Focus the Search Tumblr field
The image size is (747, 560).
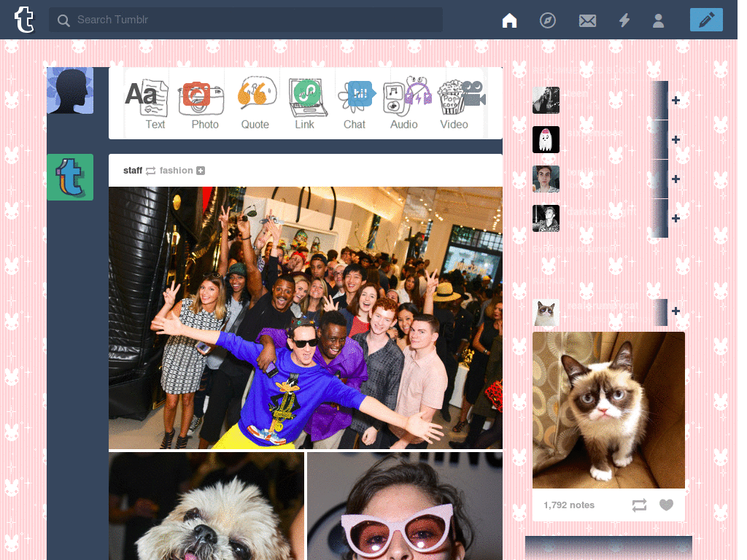(x=245, y=20)
